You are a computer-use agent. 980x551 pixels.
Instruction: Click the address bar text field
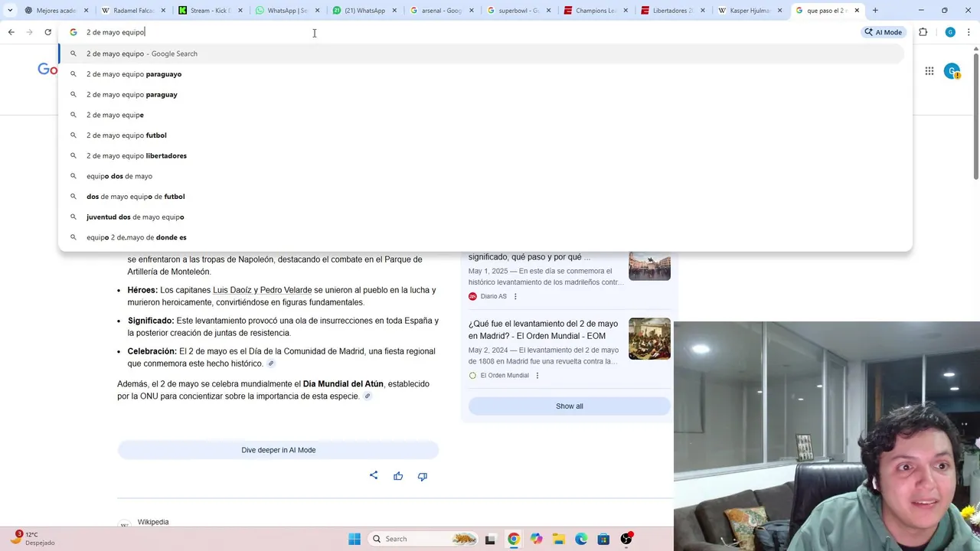tap(459, 32)
